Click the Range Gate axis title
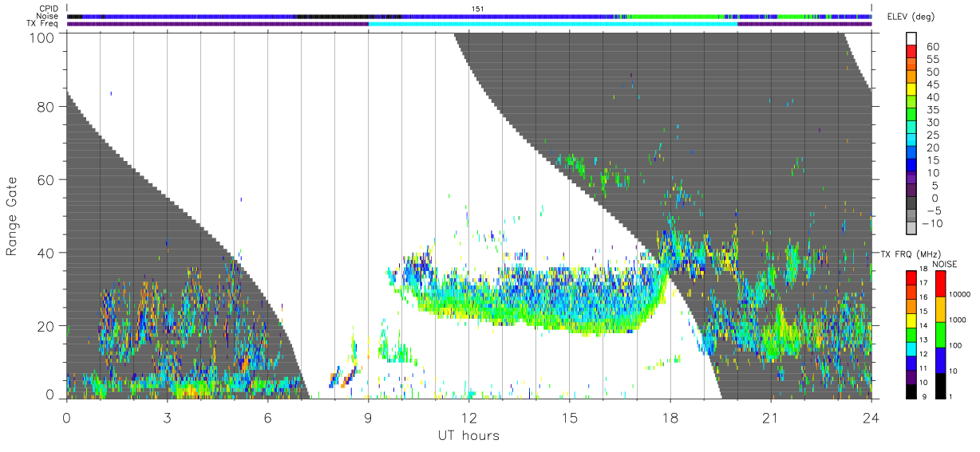980x452 pixels. [x=12, y=217]
